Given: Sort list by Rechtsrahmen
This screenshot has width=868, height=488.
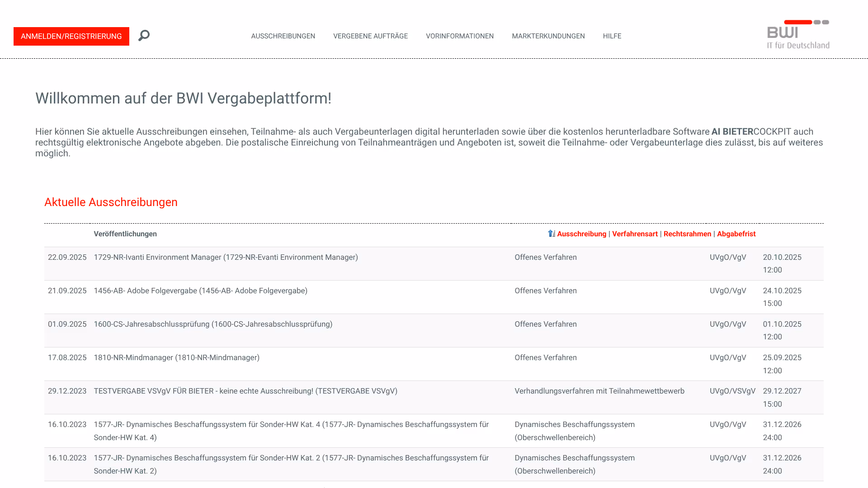Looking at the screenshot, I should pyautogui.click(x=687, y=234).
